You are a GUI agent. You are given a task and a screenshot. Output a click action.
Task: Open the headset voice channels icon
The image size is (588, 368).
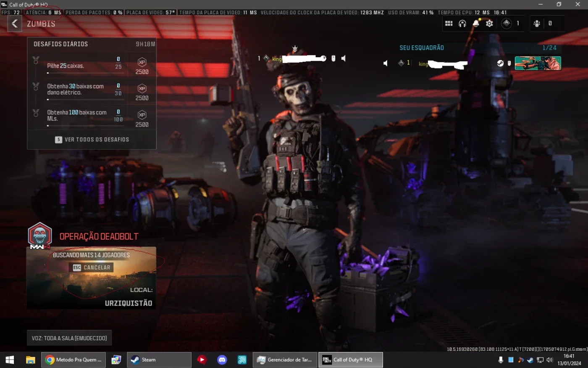coord(462,24)
